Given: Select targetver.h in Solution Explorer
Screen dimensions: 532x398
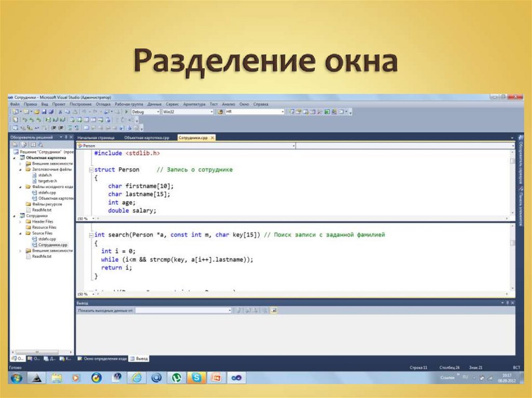Looking at the screenshot, I should pyautogui.click(x=47, y=181).
